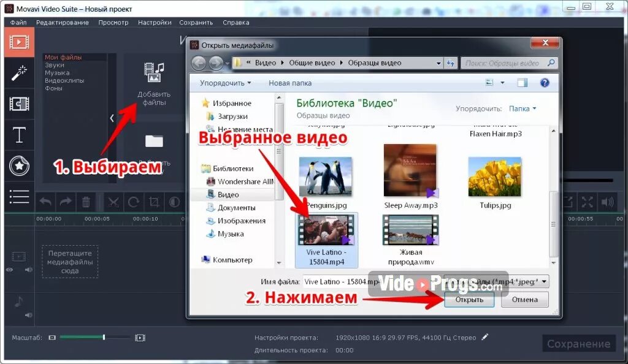628x364 pixels.
Task: Click the file list vertical scrollbar
Action: [x=553, y=224]
